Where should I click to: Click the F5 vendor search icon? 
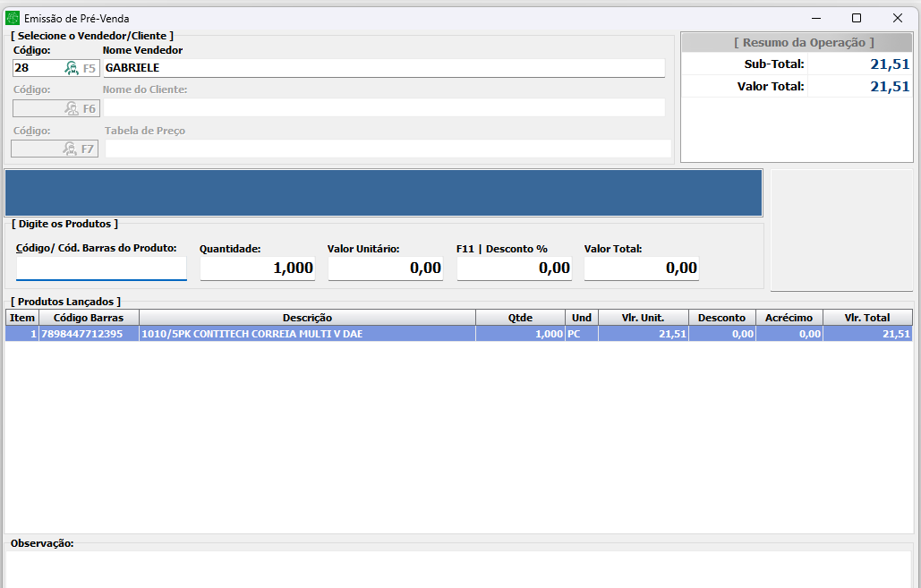point(72,68)
